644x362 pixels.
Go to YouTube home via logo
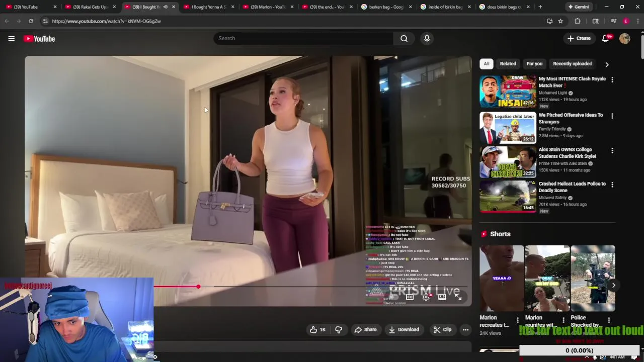click(39, 39)
